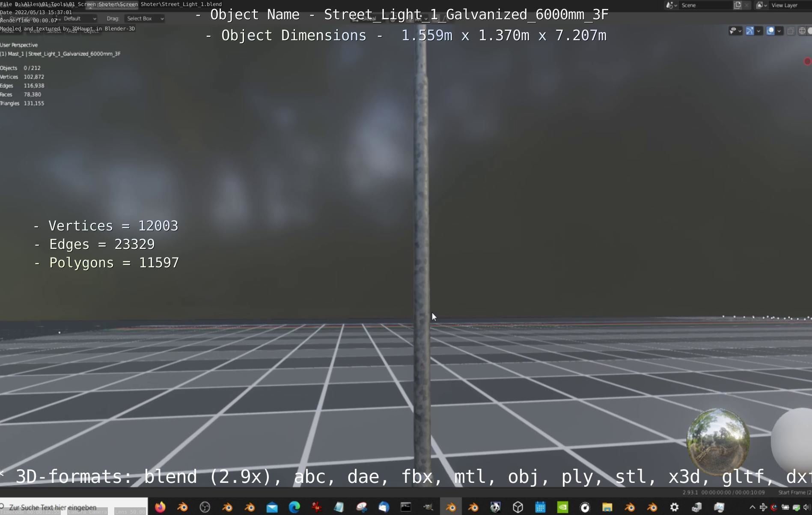Open the command prompt icon in the taskbar
This screenshot has height=515, width=812.
tap(406, 507)
